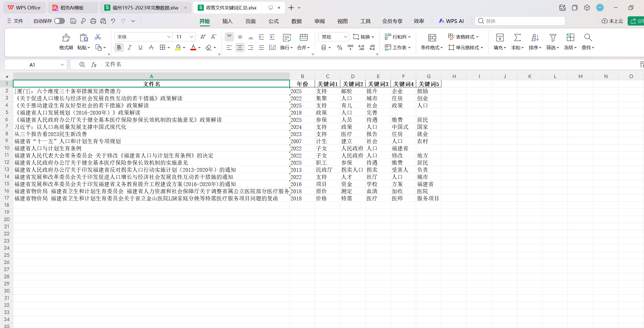Click the increase font size icon
The image size is (644, 328).
click(x=203, y=37)
